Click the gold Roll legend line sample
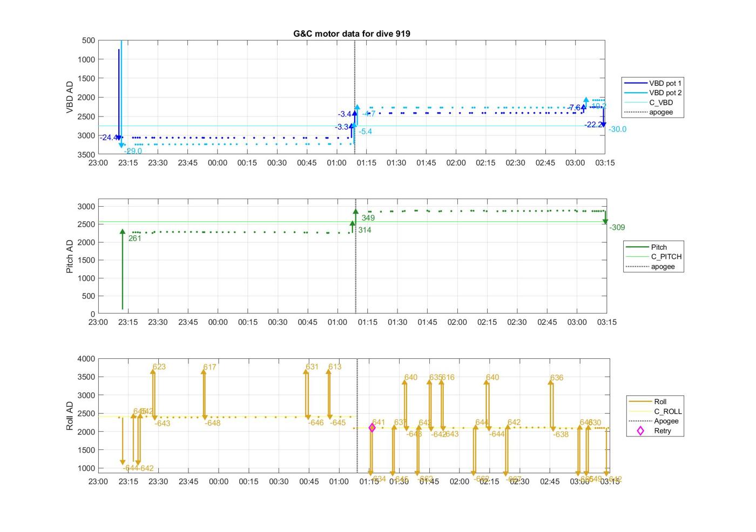 point(640,401)
